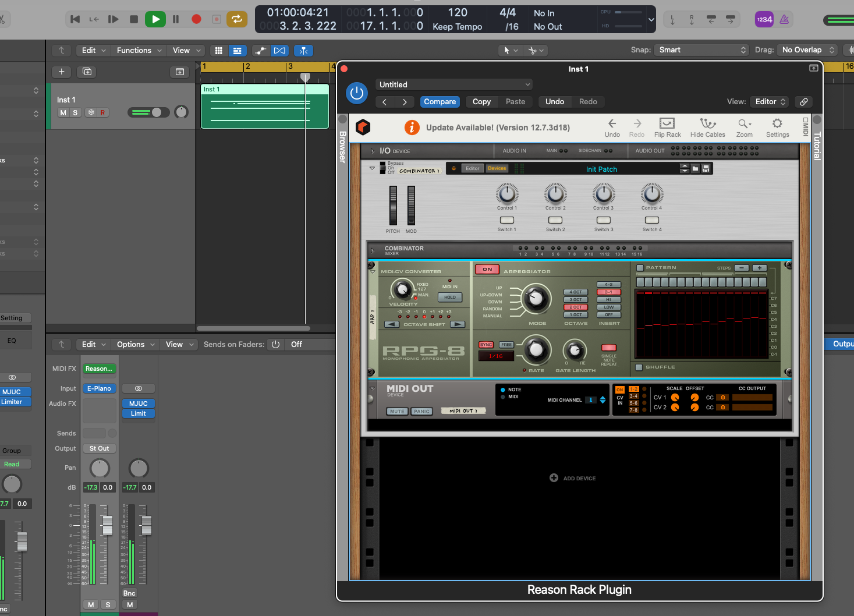Go to beginning of project
The width and height of the screenshot is (854, 616).
tap(75, 19)
